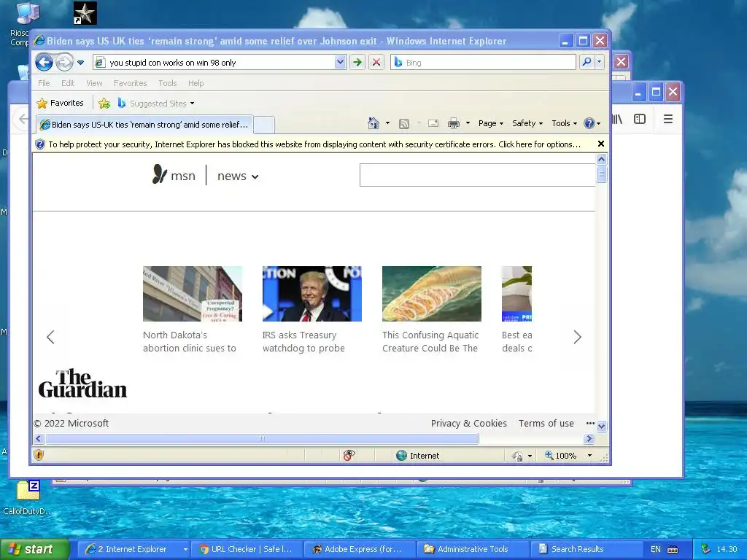Expand the Home button dropdown arrow
This screenshot has width=747, height=560.
point(387,123)
